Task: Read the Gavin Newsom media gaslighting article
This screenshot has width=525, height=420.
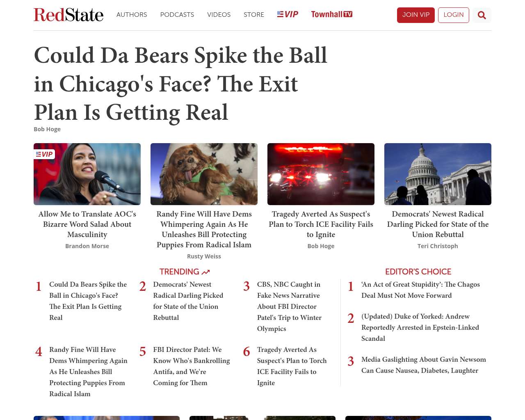Action: [424, 365]
